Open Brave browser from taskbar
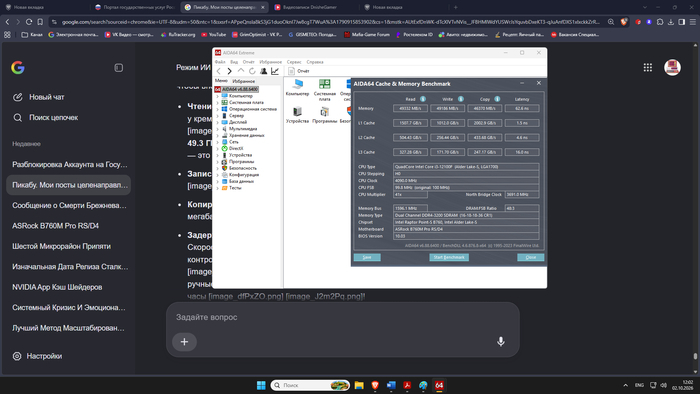The height and width of the screenshot is (394, 700). [375, 385]
